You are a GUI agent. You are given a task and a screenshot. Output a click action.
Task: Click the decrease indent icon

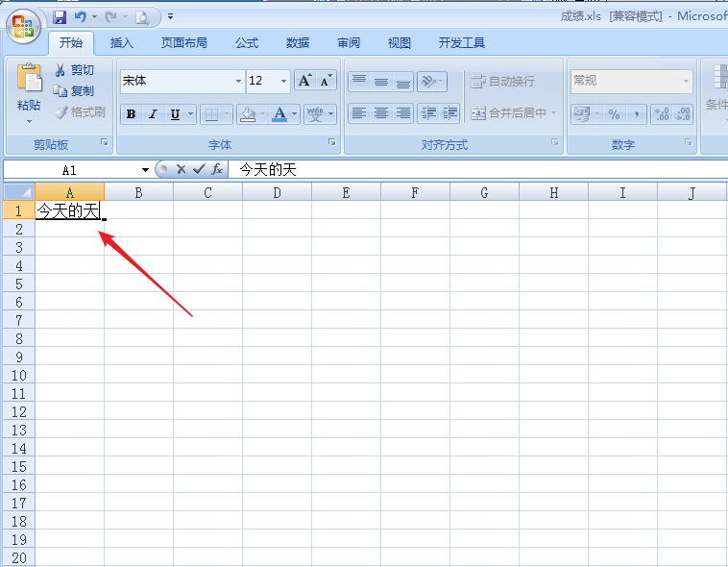428,113
